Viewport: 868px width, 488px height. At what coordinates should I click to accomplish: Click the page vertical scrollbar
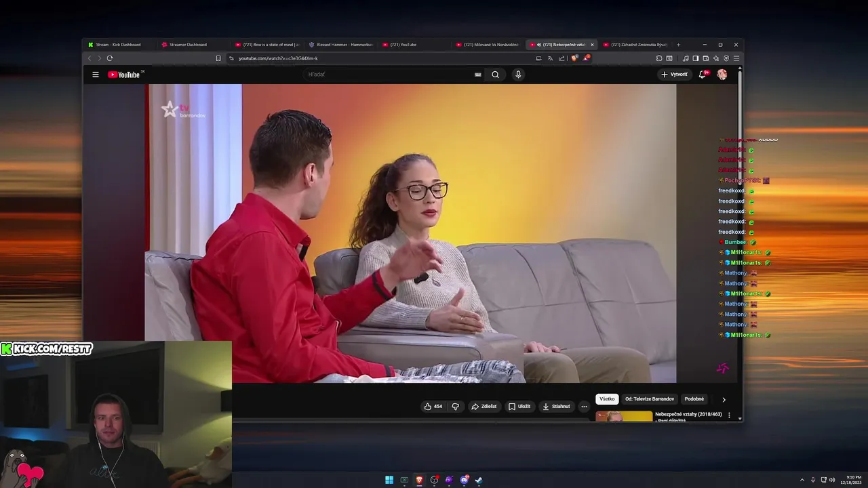(x=740, y=244)
